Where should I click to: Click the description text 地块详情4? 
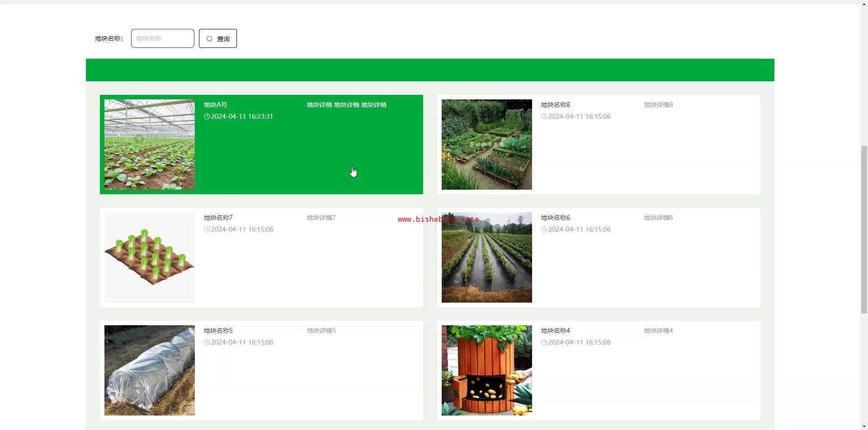click(x=659, y=331)
